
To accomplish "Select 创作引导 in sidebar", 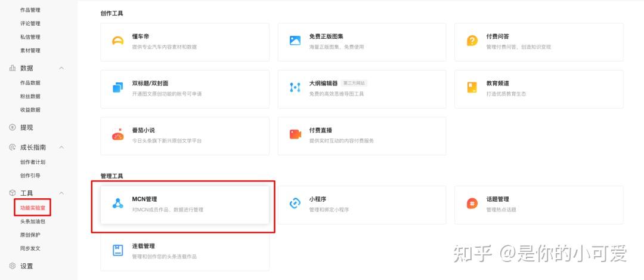I will pos(30,176).
